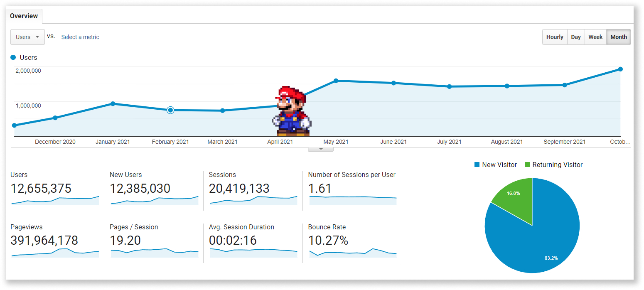Select the highlighted February 2021 data point
Image resolution: width=644 pixels, height=290 pixels.
(x=170, y=110)
